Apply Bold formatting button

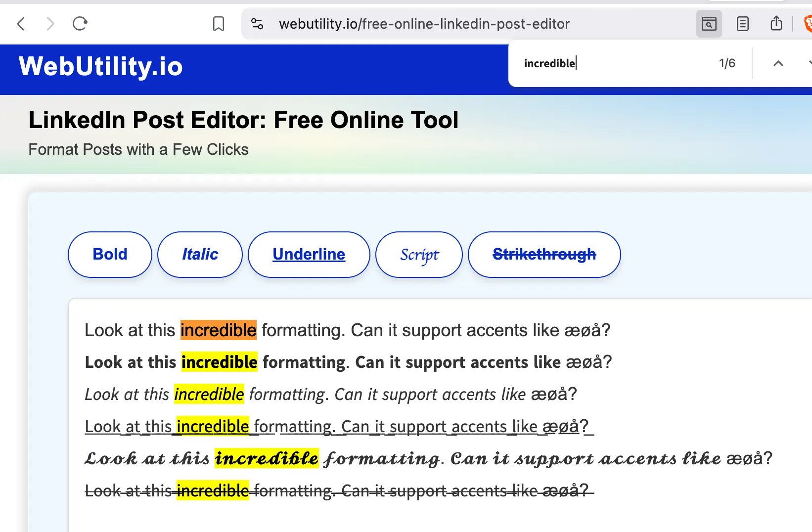(110, 255)
